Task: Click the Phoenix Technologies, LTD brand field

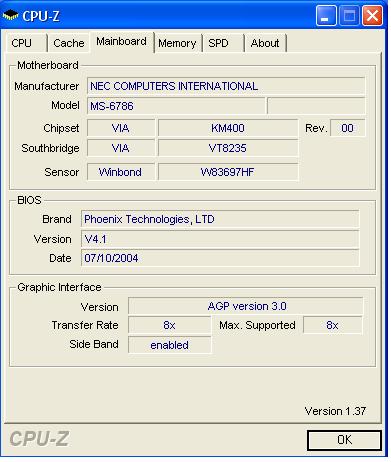Action: click(220, 219)
